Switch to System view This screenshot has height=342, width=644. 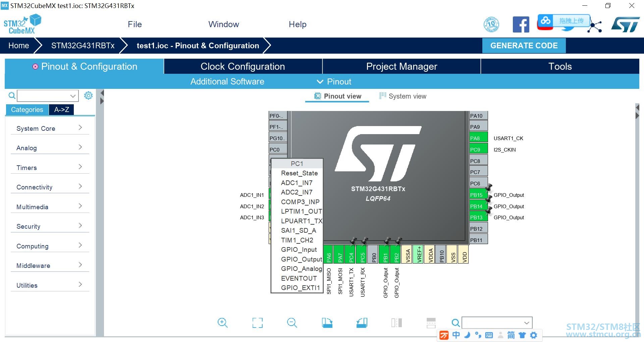click(x=403, y=96)
